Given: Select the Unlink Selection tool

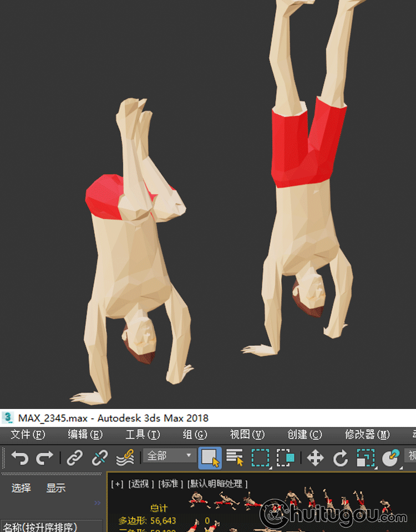Looking at the screenshot, I should pos(100,458).
